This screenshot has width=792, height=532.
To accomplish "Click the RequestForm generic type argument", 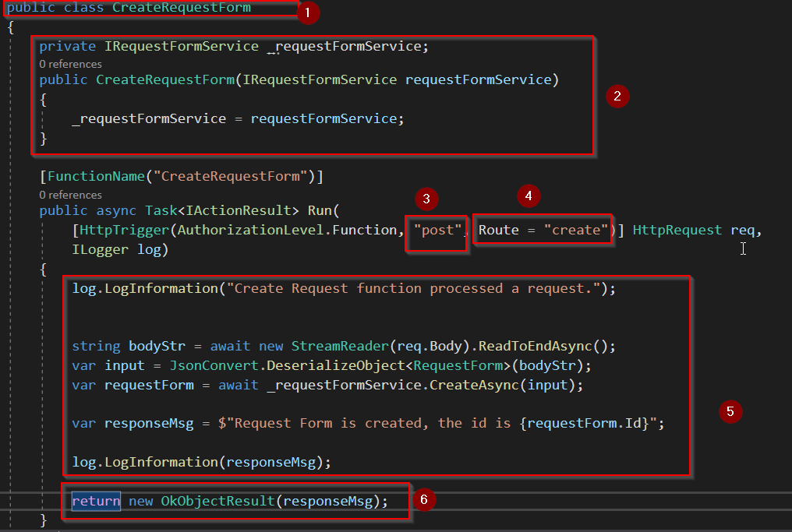I will point(458,366).
